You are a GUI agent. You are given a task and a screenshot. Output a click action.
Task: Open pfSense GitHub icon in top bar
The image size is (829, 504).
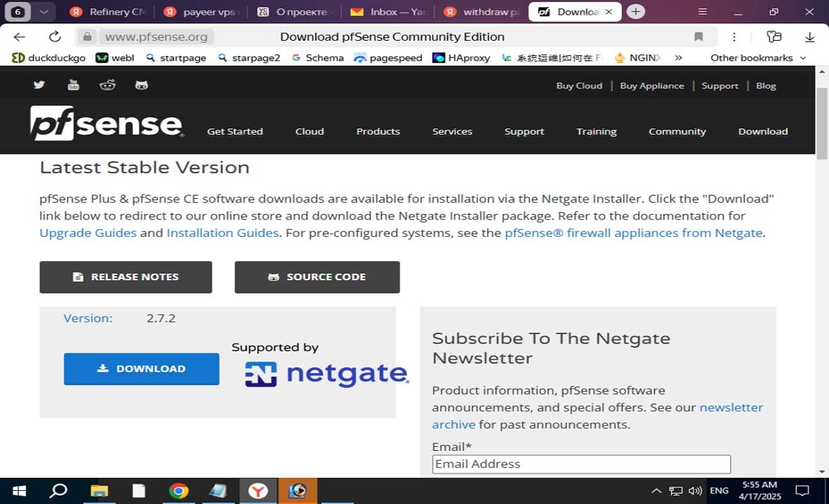pos(142,85)
